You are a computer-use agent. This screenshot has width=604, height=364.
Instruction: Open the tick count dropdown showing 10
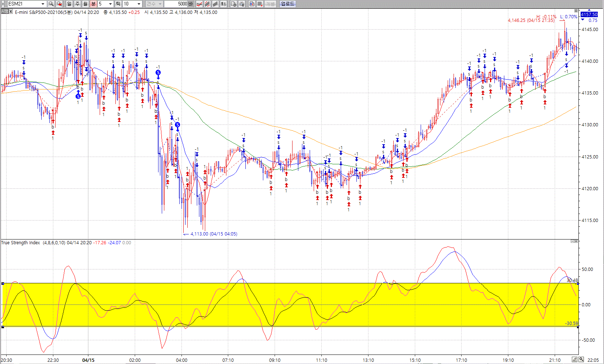[139, 4]
